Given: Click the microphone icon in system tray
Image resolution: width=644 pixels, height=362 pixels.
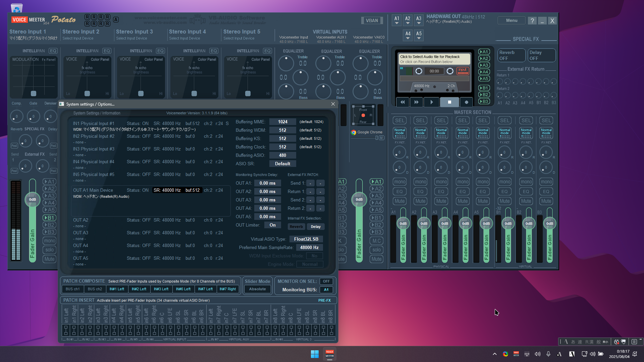Looking at the screenshot, I should coord(548,354).
